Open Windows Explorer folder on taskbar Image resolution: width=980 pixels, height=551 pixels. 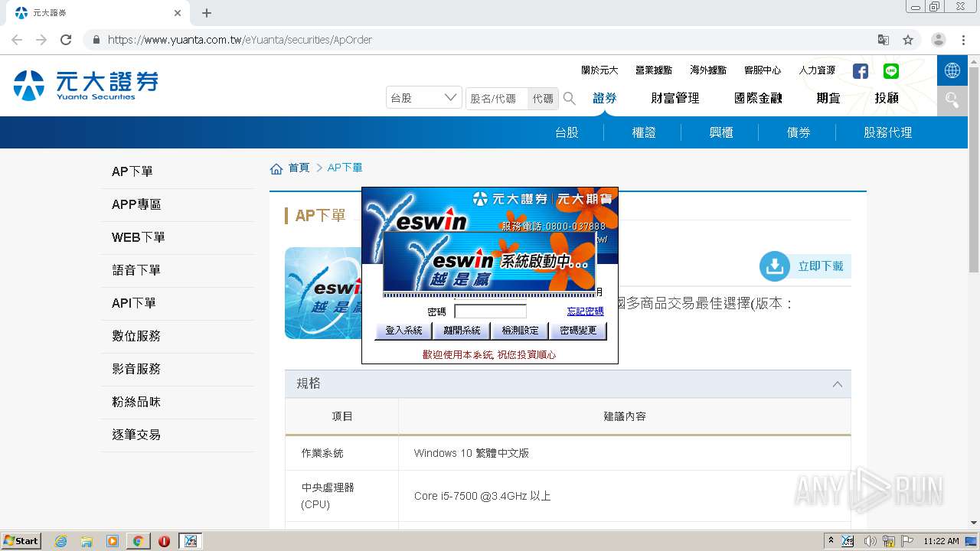pos(87,541)
